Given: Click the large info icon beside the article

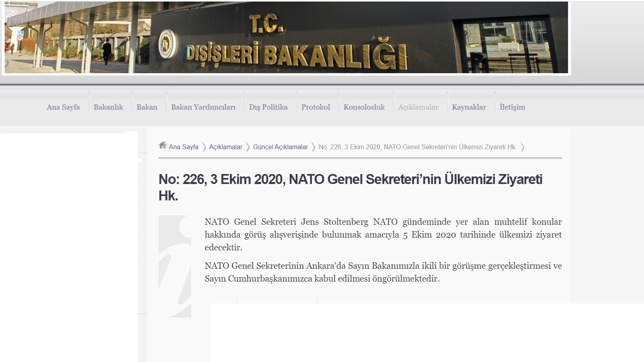Looking at the screenshot, I should pos(175,266).
